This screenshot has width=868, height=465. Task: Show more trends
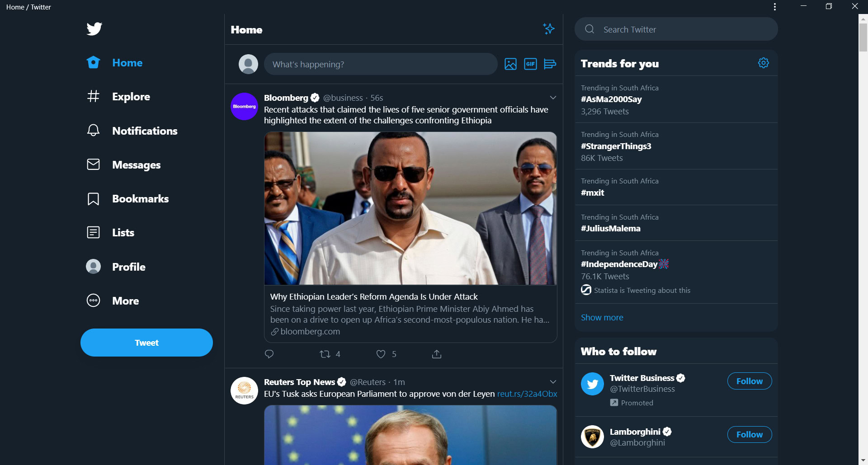(602, 318)
